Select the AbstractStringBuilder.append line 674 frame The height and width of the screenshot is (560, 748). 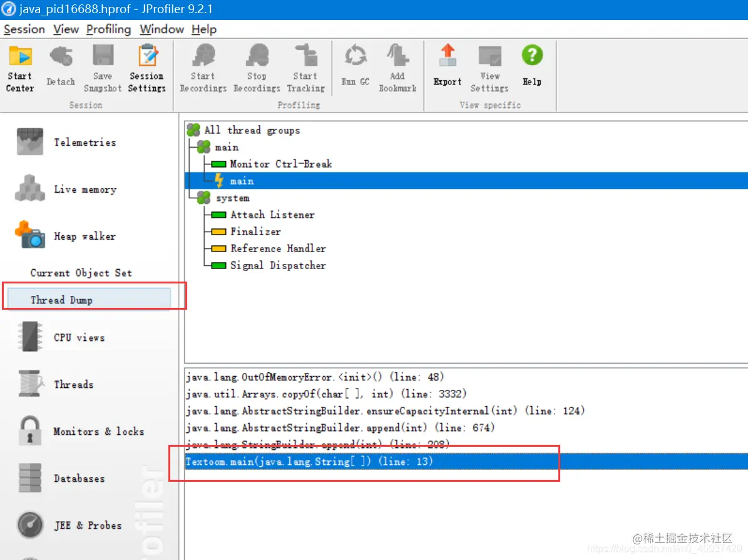click(x=340, y=427)
